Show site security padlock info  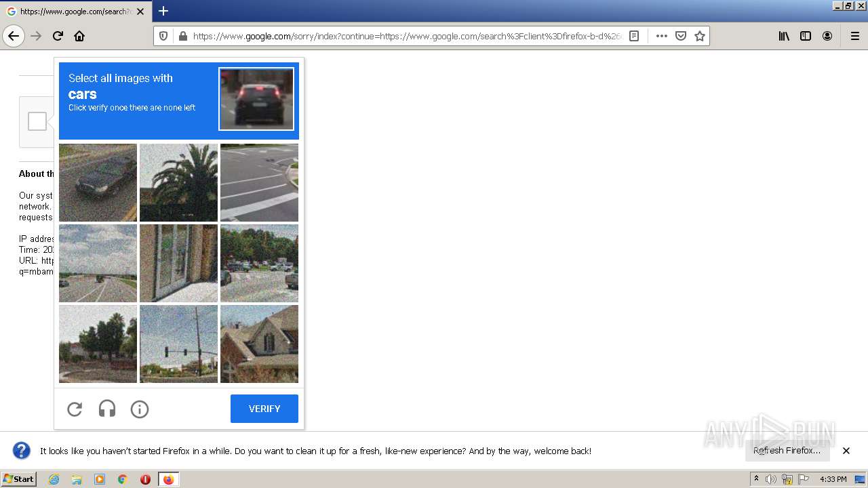[x=182, y=36]
